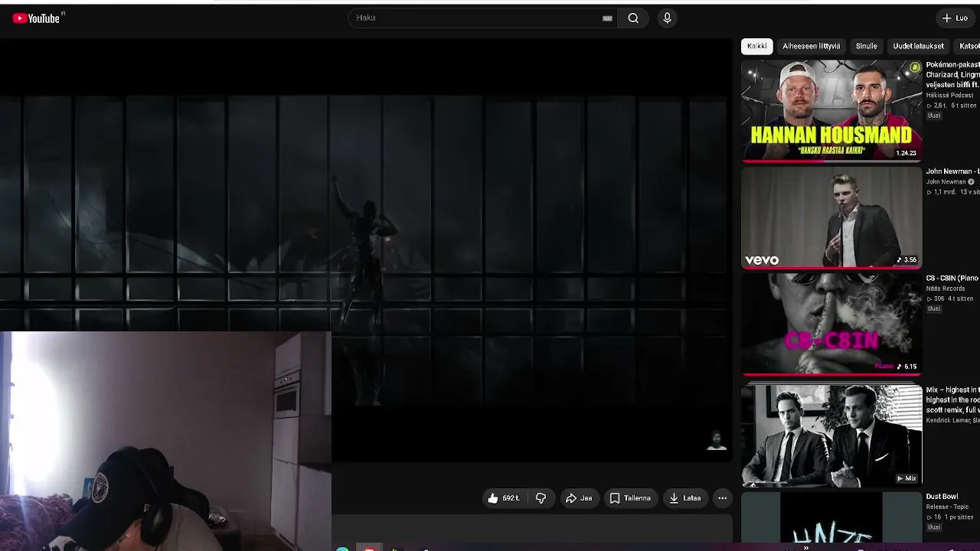Screen dimensions: 980x551
Task: Click the Release - Topic channel text
Action: pos(947,507)
